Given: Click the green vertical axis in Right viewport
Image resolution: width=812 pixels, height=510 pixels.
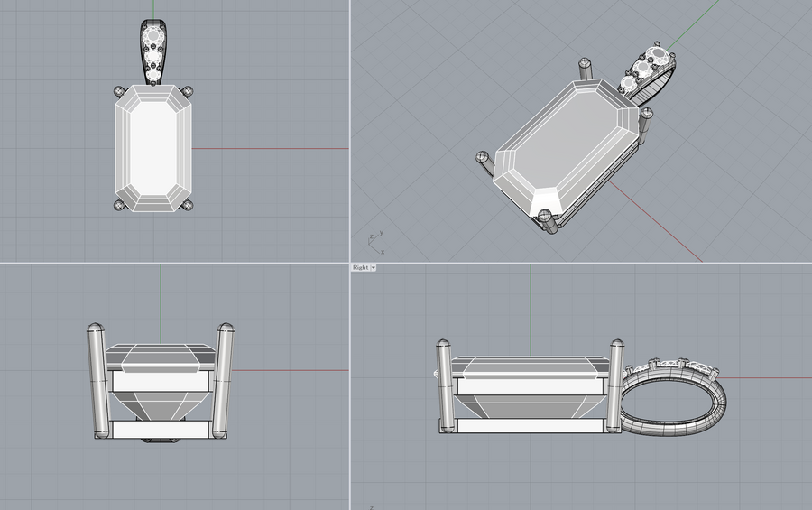Looking at the screenshot, I should point(531,307).
